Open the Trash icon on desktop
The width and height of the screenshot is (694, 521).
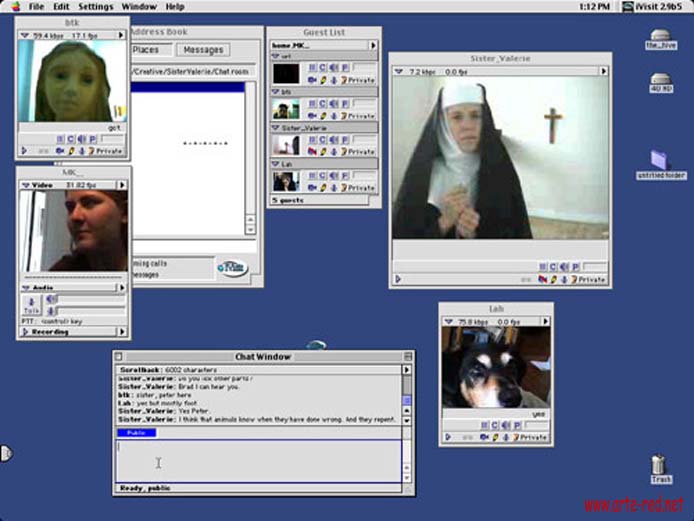pos(658,466)
